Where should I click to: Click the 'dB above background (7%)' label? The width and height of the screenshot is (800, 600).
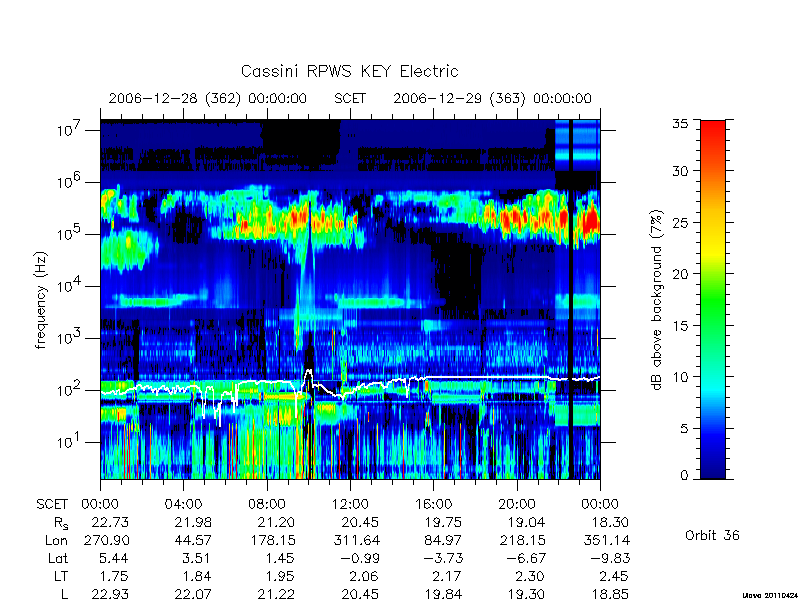point(657,300)
